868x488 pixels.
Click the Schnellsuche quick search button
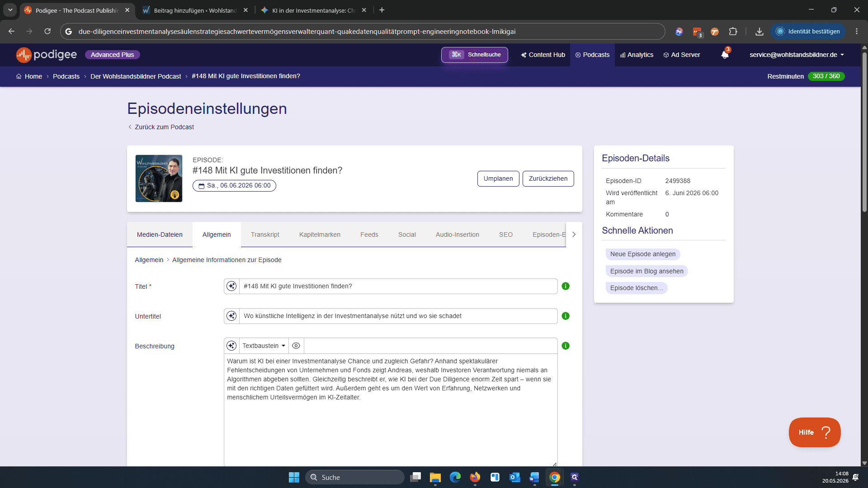pos(475,55)
